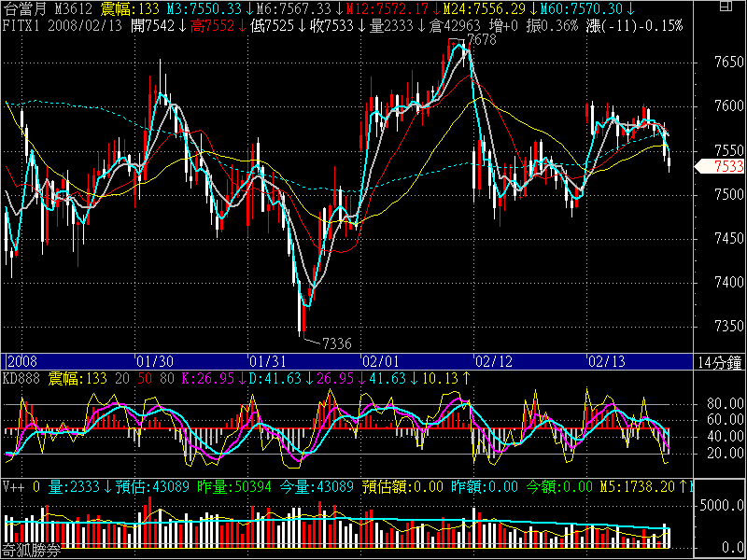Click the 奇狐勝券 logo text
The height and width of the screenshot is (560, 747).
31,552
